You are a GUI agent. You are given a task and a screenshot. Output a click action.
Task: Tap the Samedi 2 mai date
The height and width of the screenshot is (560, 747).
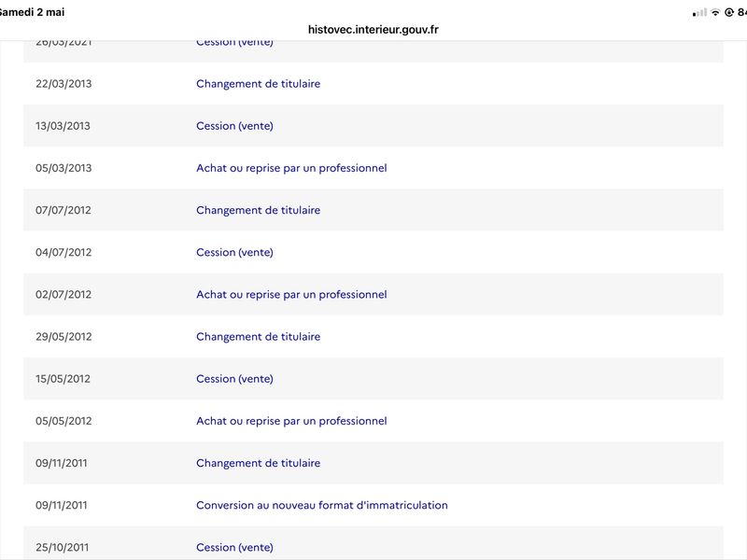coord(32,12)
